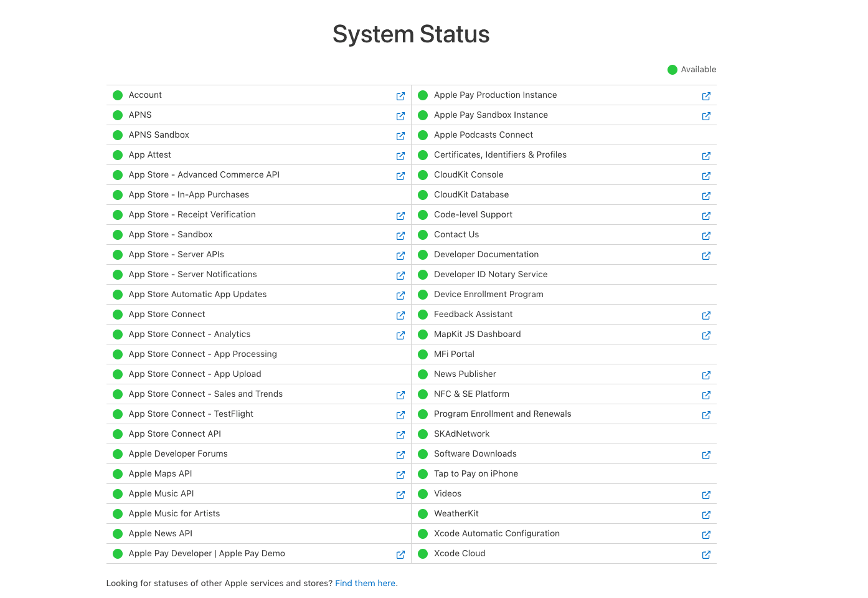Open external link icon for Account
This screenshot has width=868, height=598.
[x=400, y=96]
